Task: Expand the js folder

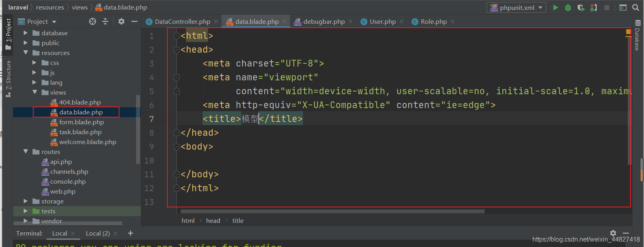Action: click(x=34, y=72)
